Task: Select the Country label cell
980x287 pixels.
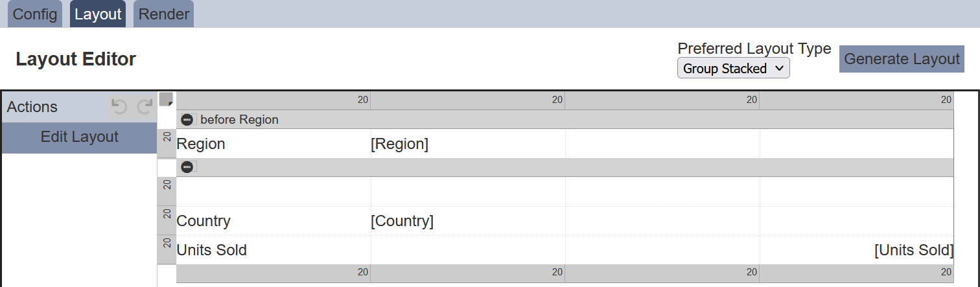Action: [273, 221]
